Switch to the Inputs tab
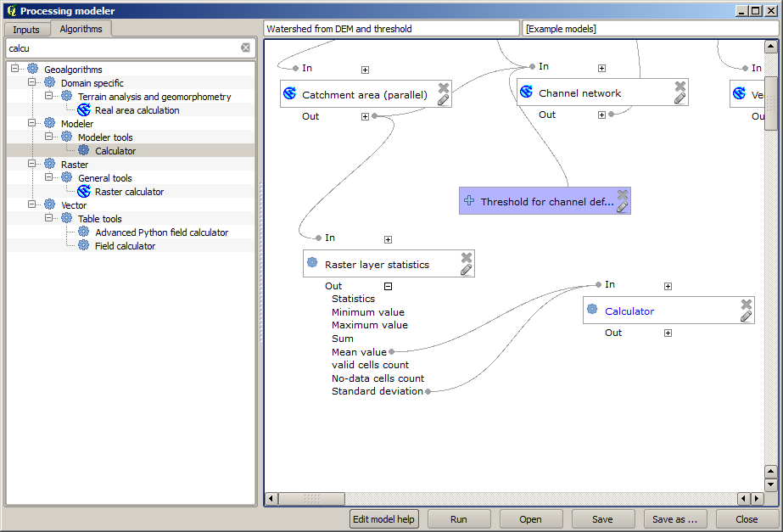Screen dimensions: 783x532 click(x=26, y=28)
